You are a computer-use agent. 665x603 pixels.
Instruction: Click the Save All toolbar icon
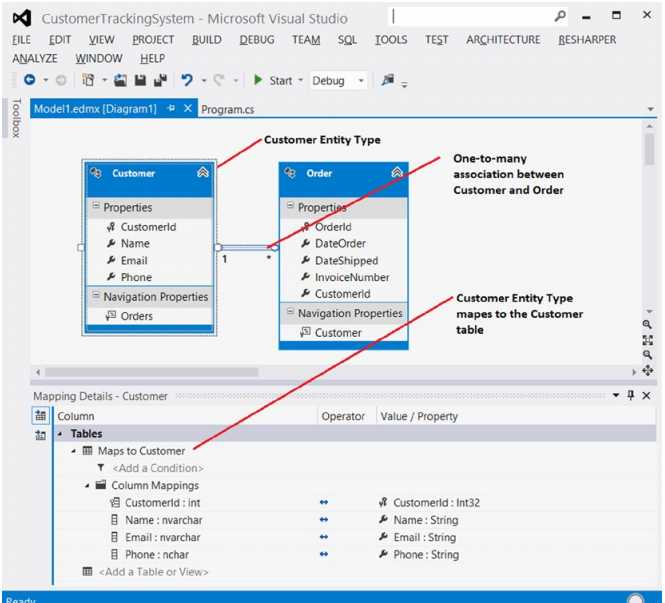coord(160,80)
